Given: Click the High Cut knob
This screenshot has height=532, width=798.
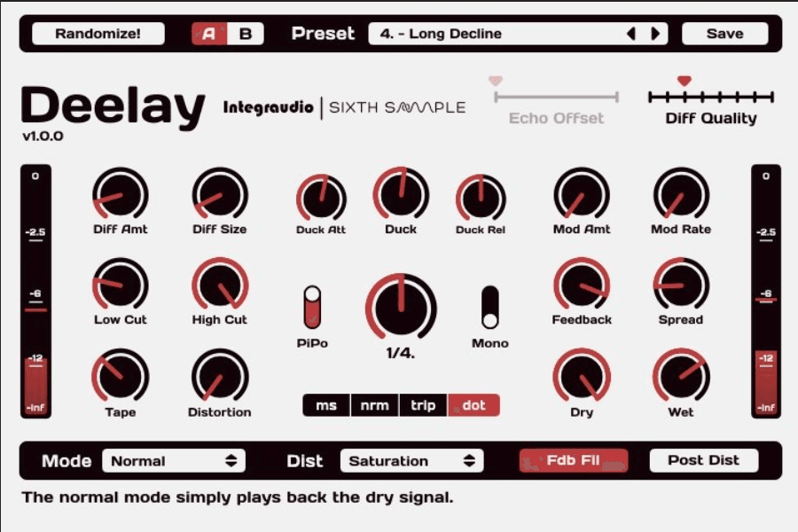Looking at the screenshot, I should pyautogui.click(x=220, y=286).
